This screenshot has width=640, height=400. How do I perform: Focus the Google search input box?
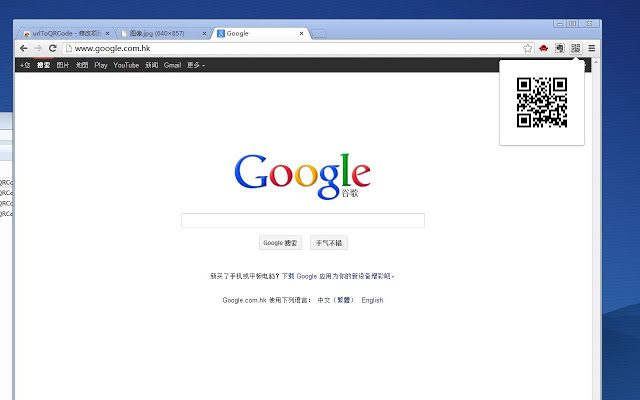click(303, 220)
